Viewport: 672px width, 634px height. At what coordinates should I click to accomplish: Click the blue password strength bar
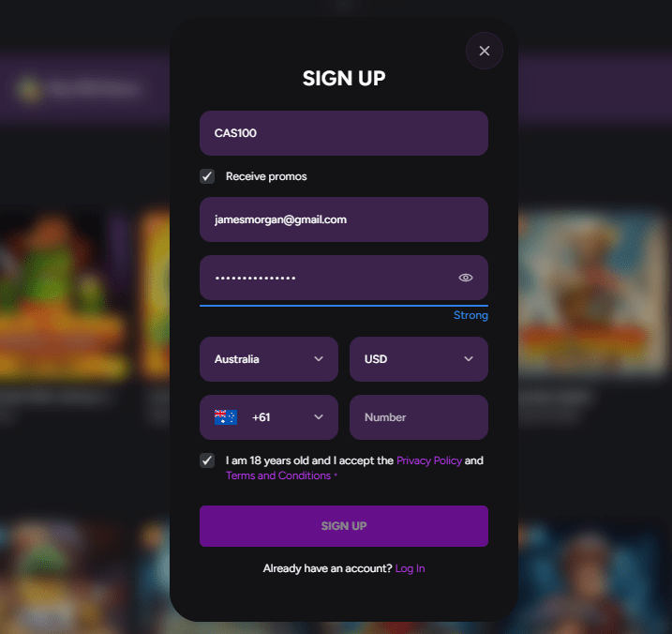pos(344,306)
